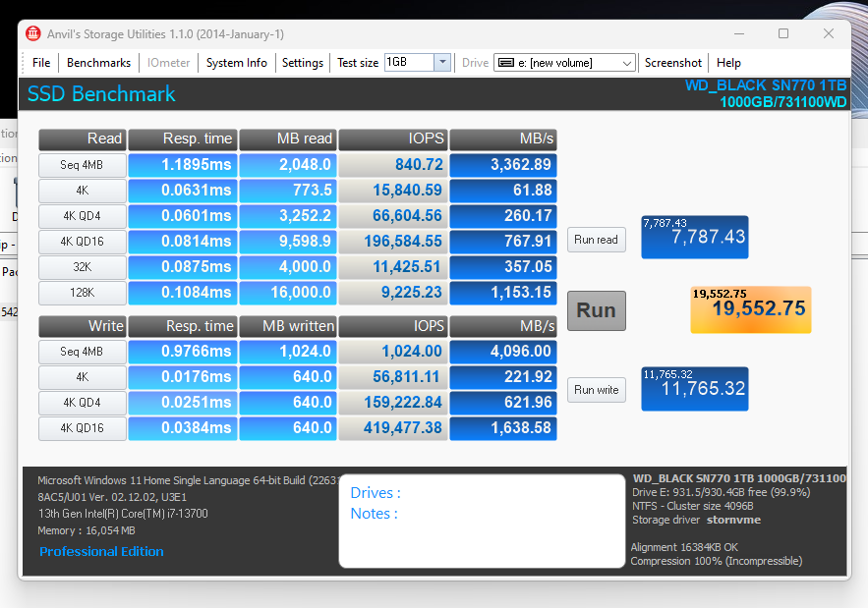The image size is (868, 608).
Task: Click the 767.91 MB/s value
Action: coord(503,242)
